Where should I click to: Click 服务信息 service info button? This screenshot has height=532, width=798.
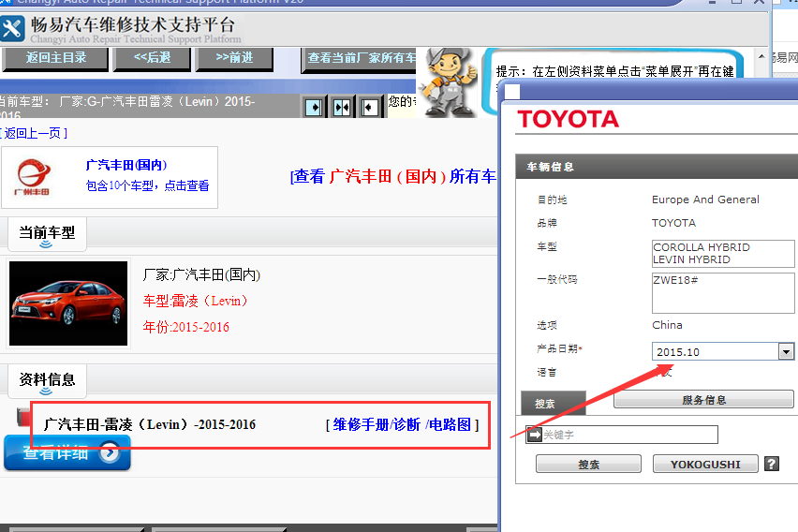[703, 400]
